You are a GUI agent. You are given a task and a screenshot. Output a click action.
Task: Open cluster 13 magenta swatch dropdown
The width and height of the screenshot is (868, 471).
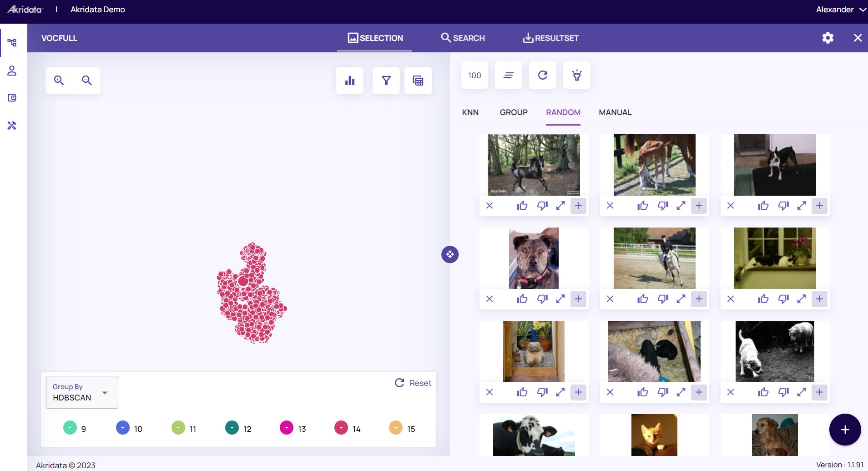pyautogui.click(x=287, y=428)
